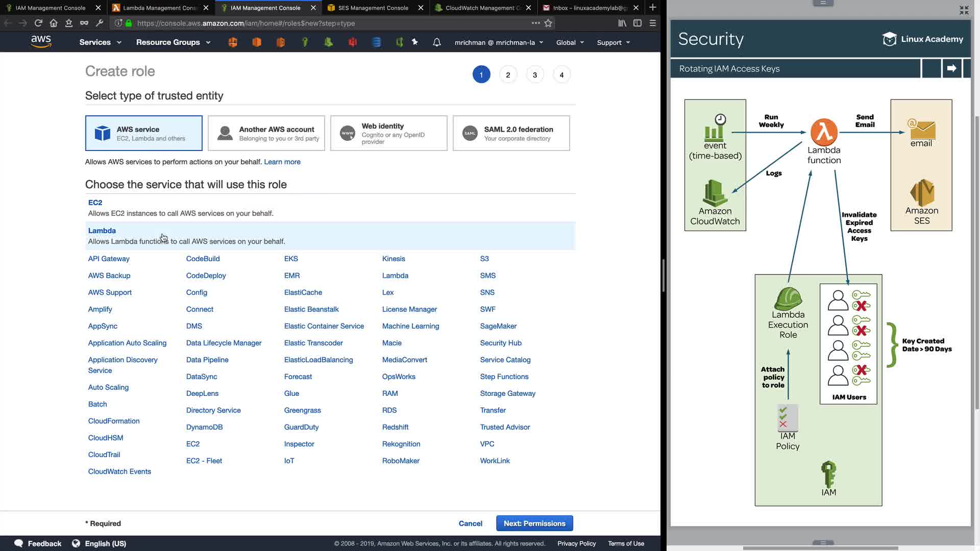
Task: Choose SAML 2.0 federation entity type
Action: pyautogui.click(x=511, y=133)
